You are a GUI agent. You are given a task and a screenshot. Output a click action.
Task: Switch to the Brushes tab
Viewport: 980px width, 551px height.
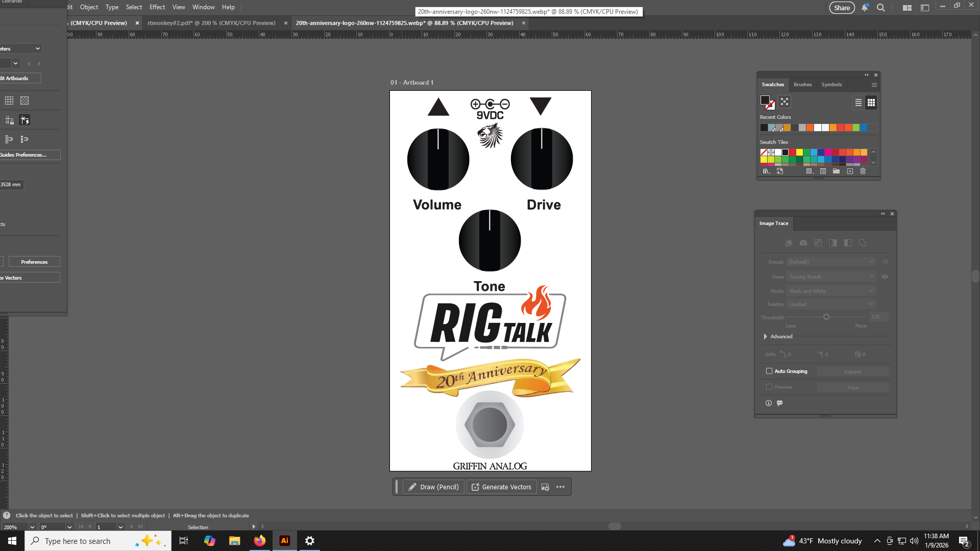[802, 85]
